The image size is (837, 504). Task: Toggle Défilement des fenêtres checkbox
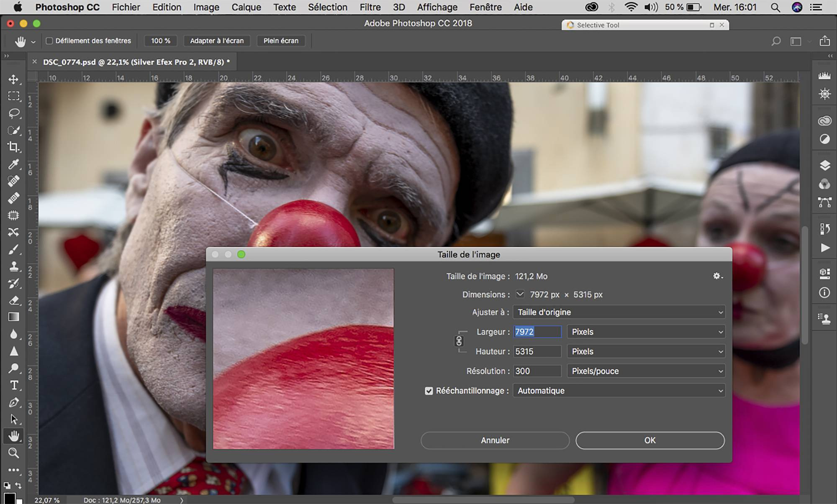(x=49, y=41)
